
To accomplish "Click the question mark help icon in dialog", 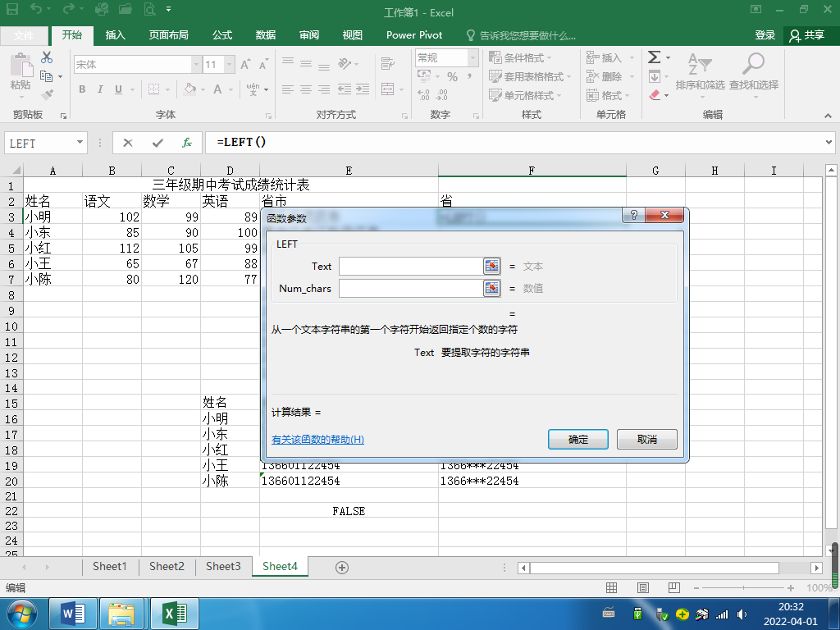I will pos(632,215).
